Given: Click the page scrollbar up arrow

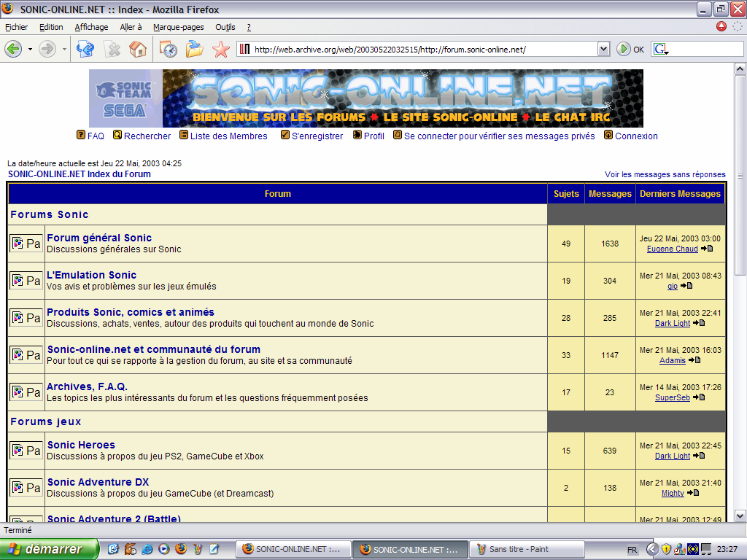Looking at the screenshot, I should tap(740, 69).
